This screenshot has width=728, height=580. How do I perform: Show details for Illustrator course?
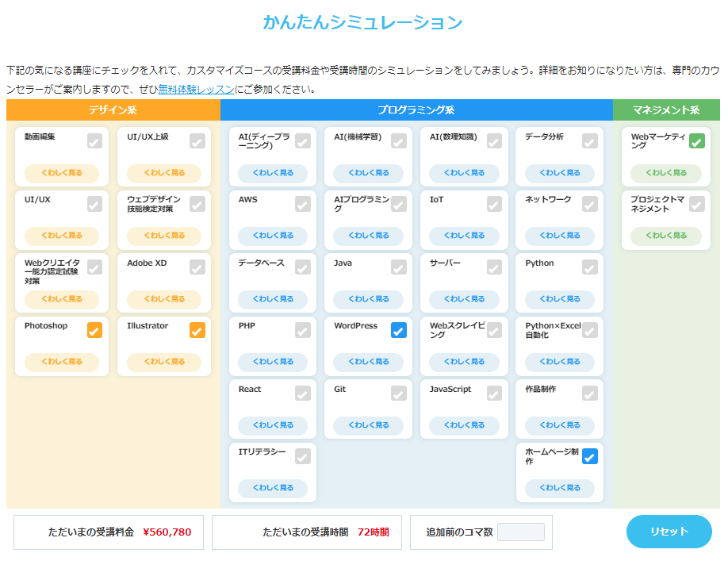point(164,362)
